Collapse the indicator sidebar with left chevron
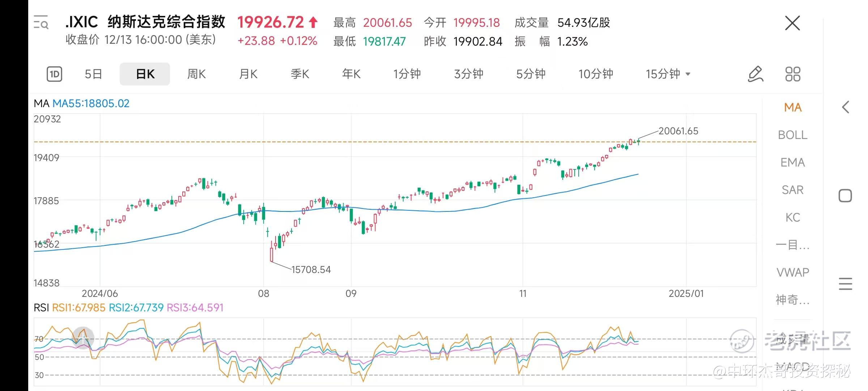868x391 pixels. point(845,107)
